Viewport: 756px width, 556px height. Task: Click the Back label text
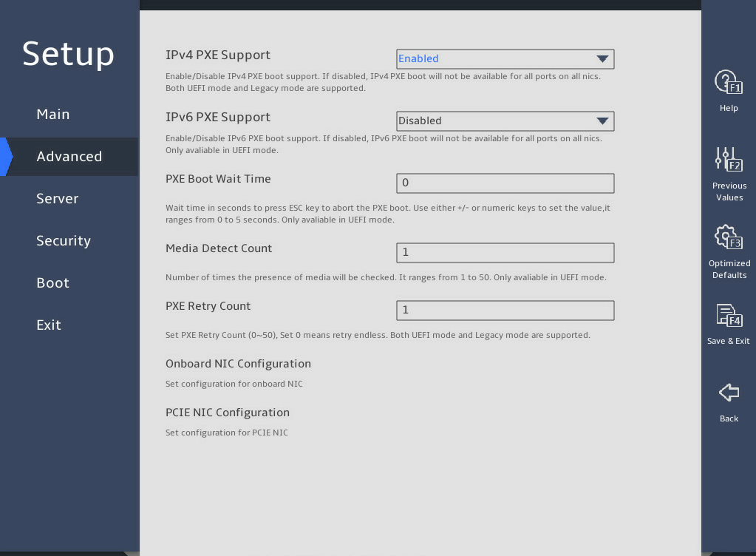click(729, 418)
